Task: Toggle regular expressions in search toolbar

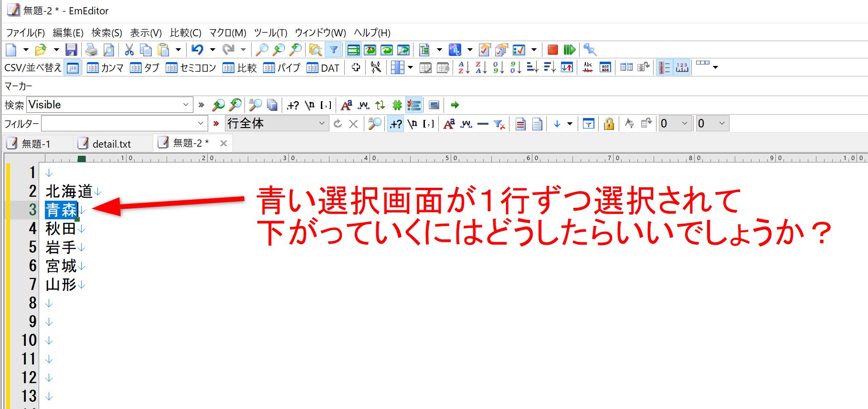Action: (x=293, y=105)
